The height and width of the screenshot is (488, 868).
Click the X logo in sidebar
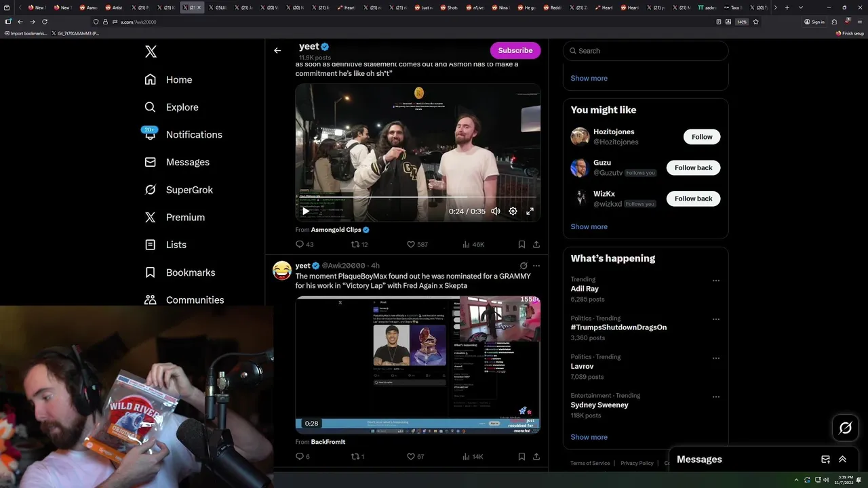pyautogui.click(x=151, y=52)
